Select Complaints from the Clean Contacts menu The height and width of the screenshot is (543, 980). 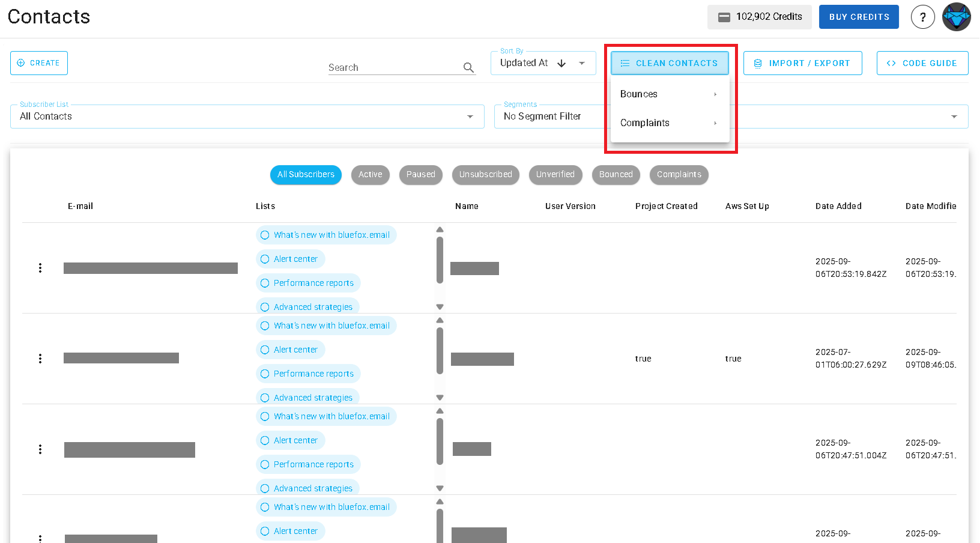(645, 123)
